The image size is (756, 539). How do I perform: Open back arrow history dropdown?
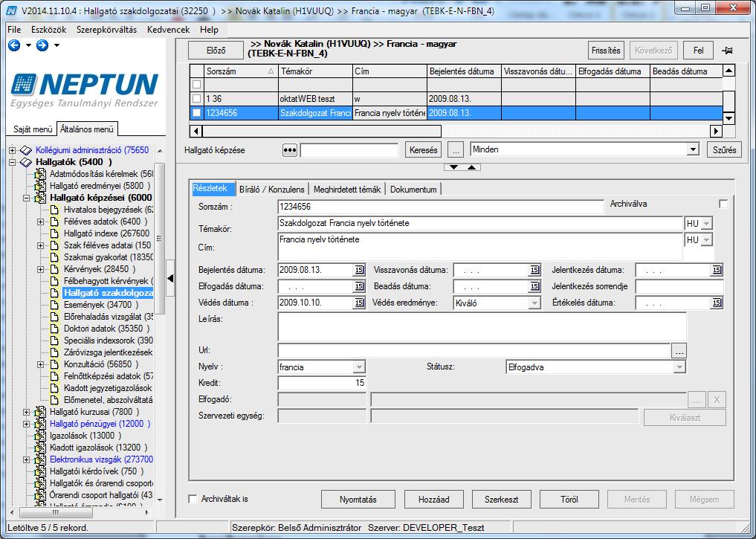28,45
